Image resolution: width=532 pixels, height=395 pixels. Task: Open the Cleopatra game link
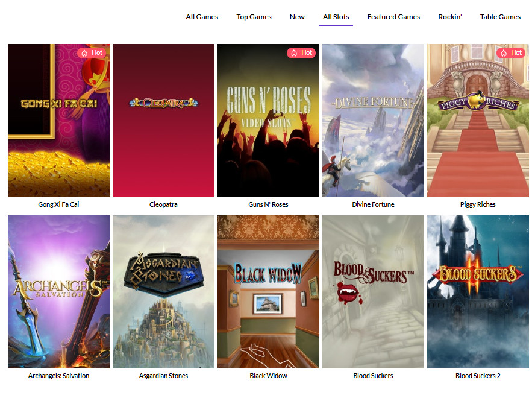pos(163,204)
